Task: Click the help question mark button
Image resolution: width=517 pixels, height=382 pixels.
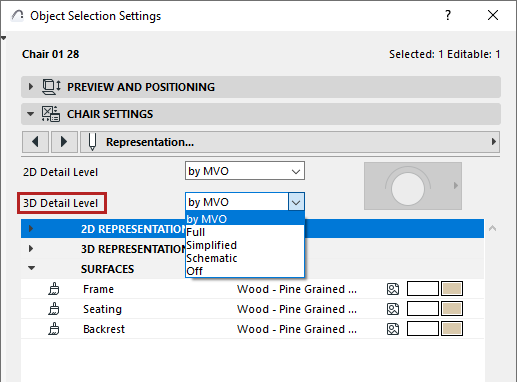Action: [x=448, y=15]
